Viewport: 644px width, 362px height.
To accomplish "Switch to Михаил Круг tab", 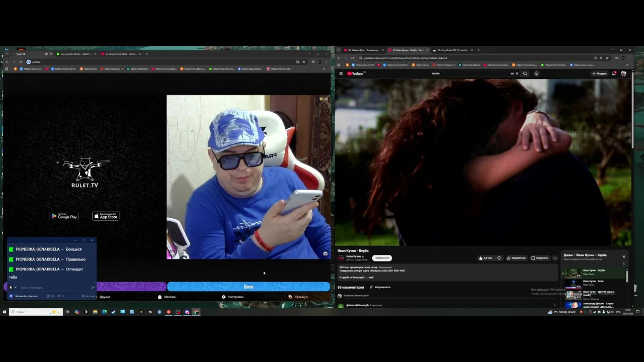I will click(363, 50).
